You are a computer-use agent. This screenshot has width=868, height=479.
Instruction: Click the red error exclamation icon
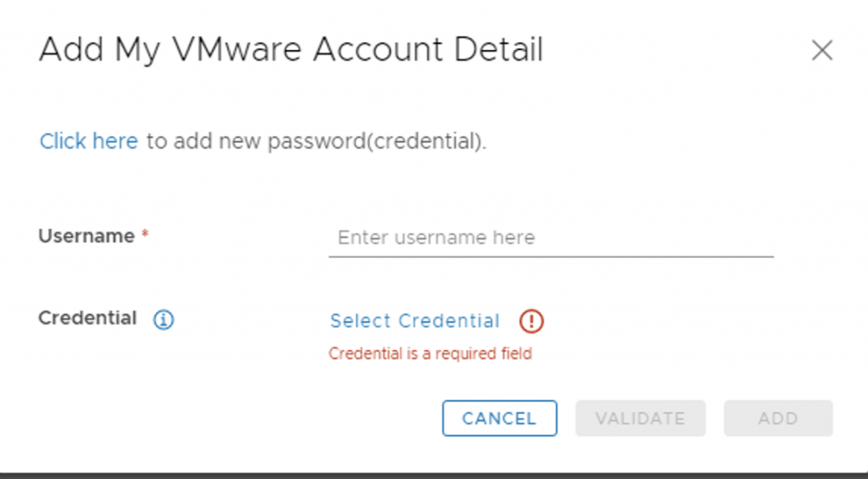(x=531, y=320)
